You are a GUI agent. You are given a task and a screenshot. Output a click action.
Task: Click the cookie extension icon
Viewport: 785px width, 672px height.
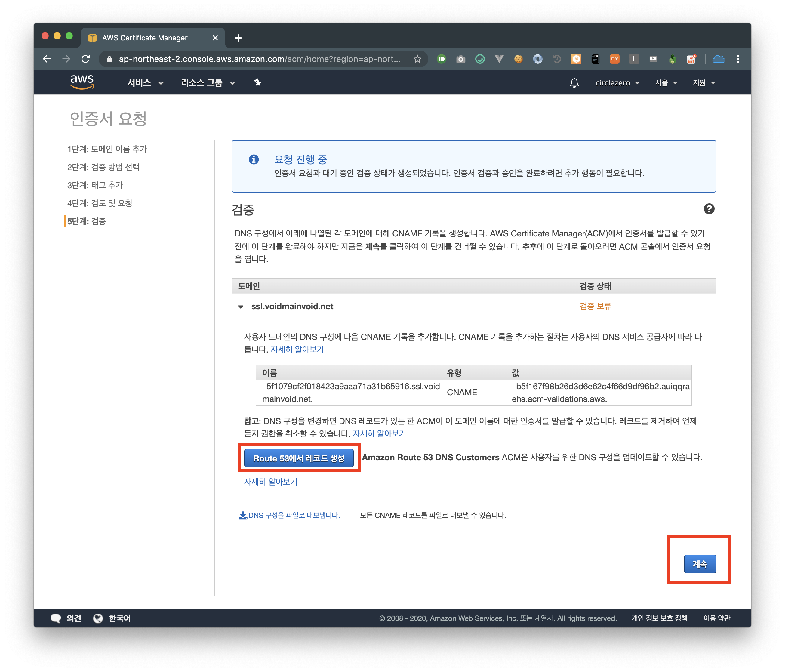[518, 59]
